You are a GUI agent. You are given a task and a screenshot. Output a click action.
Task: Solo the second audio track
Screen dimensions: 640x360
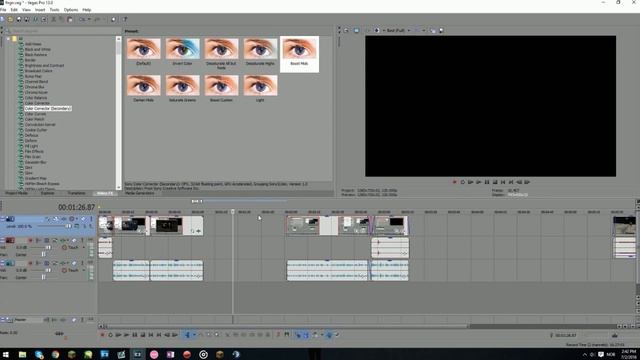point(82,263)
